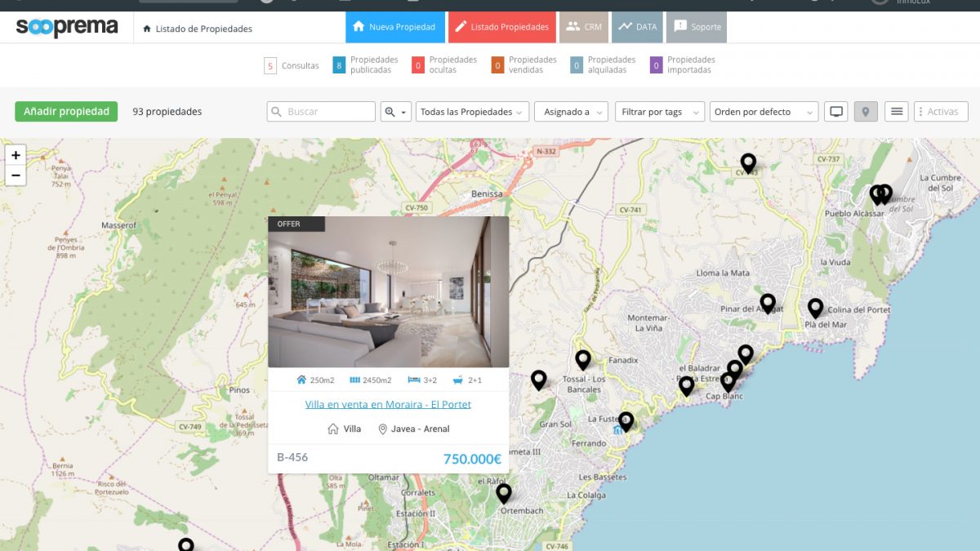The image size is (980, 551).
Task: Click the B-456 reference code
Action: (292, 457)
